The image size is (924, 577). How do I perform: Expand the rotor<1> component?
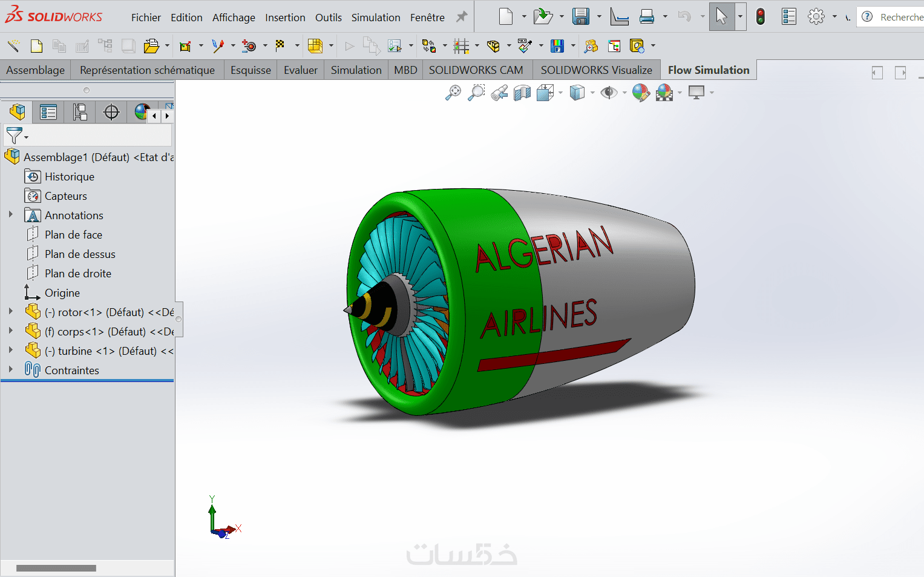(11, 312)
